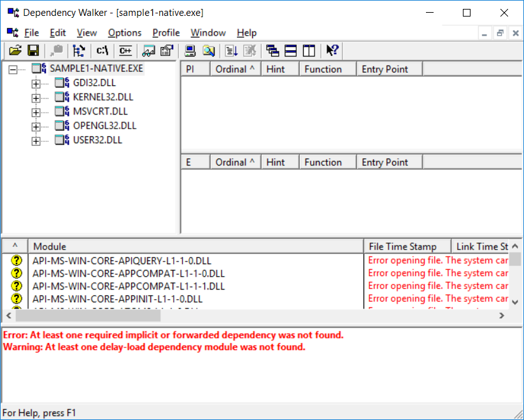The image size is (524, 420).
Task: Toggle Undecorate C++ Functions button
Action: [x=125, y=51]
